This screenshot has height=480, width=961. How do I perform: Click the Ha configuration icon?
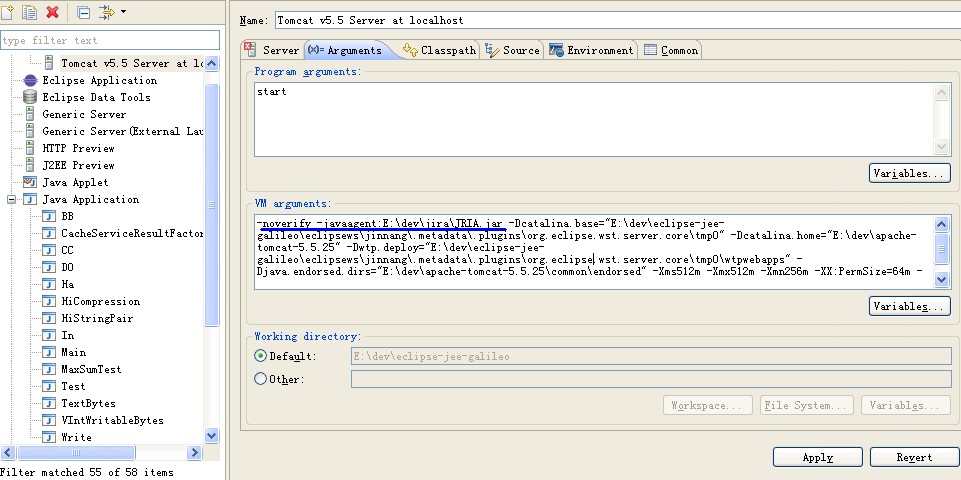pyautogui.click(x=50, y=284)
